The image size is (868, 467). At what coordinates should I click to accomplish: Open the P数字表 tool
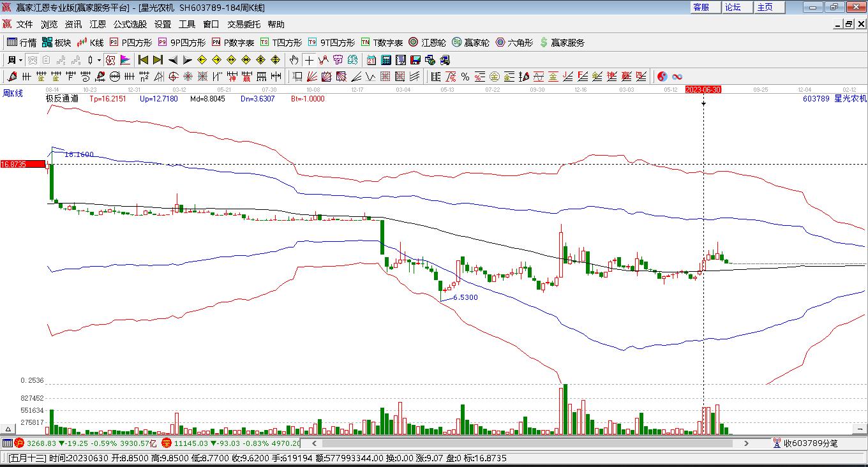(x=233, y=43)
